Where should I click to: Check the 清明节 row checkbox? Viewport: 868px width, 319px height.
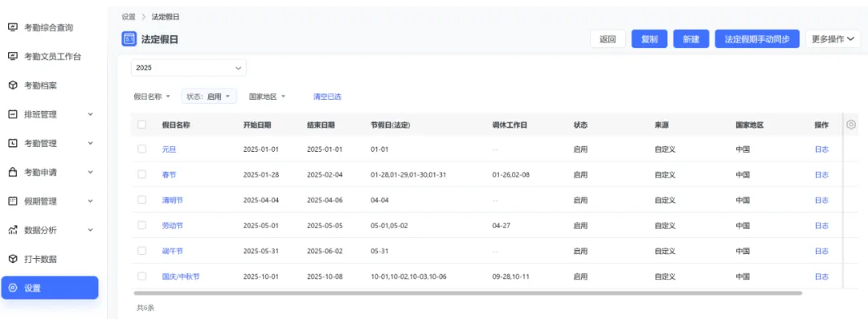(x=141, y=200)
